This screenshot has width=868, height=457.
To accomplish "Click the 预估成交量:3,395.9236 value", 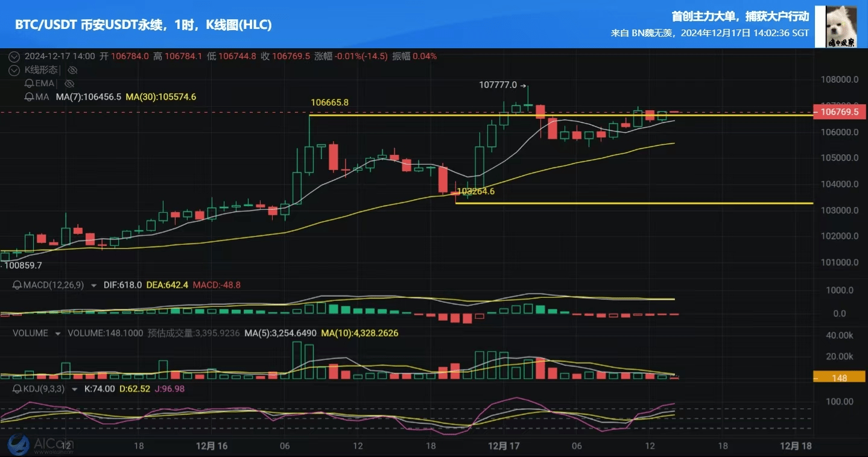I will click(194, 333).
